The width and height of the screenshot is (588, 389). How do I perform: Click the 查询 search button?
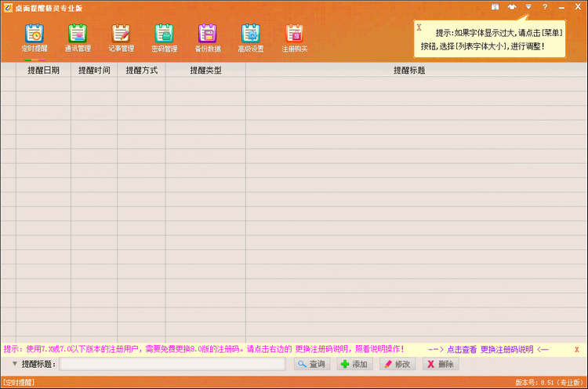coord(312,364)
